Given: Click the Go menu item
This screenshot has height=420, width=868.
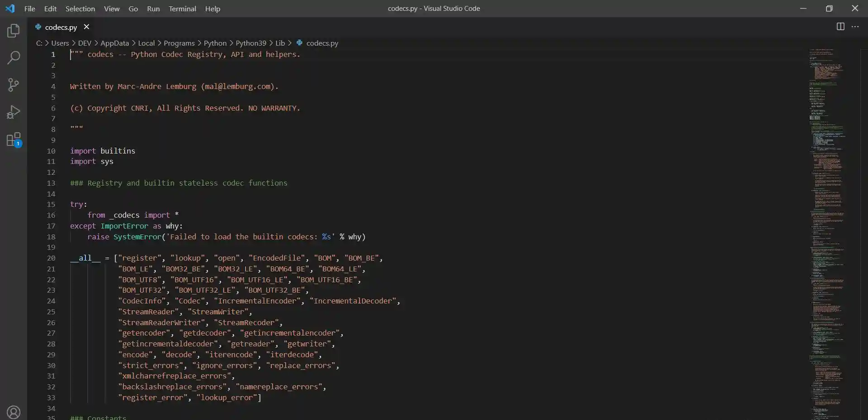Looking at the screenshot, I should coord(133,9).
